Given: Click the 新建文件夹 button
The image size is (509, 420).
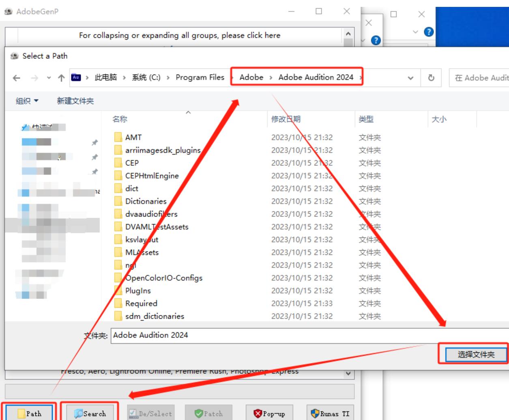Looking at the screenshot, I should (x=75, y=101).
